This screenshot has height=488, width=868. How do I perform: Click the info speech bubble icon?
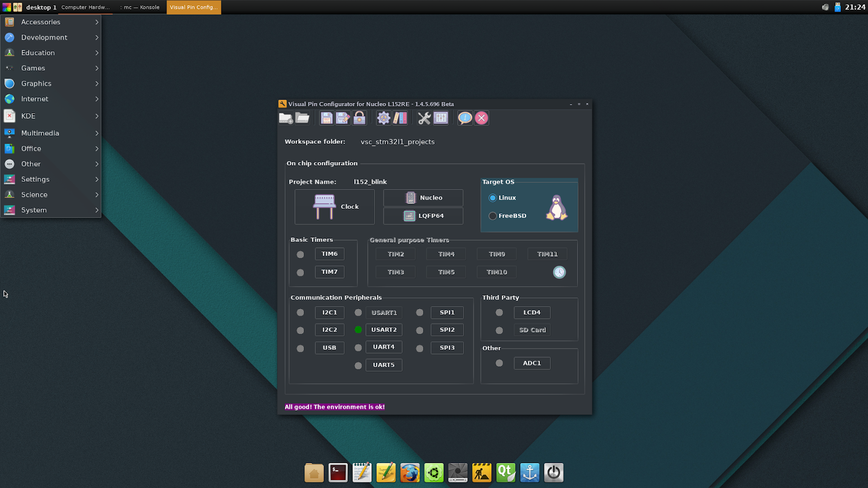[x=464, y=118]
